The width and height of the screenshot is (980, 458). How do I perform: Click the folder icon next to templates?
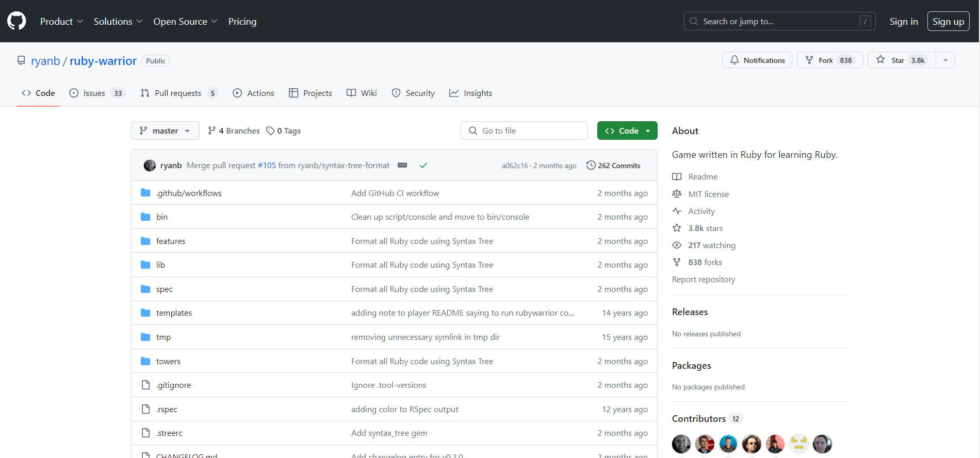click(145, 313)
